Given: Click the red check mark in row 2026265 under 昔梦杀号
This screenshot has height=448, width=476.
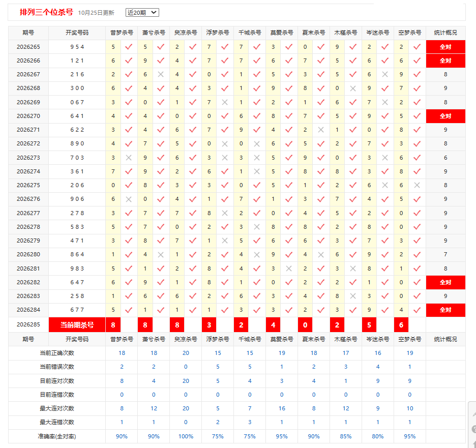Looking at the screenshot, I should pos(129,47).
